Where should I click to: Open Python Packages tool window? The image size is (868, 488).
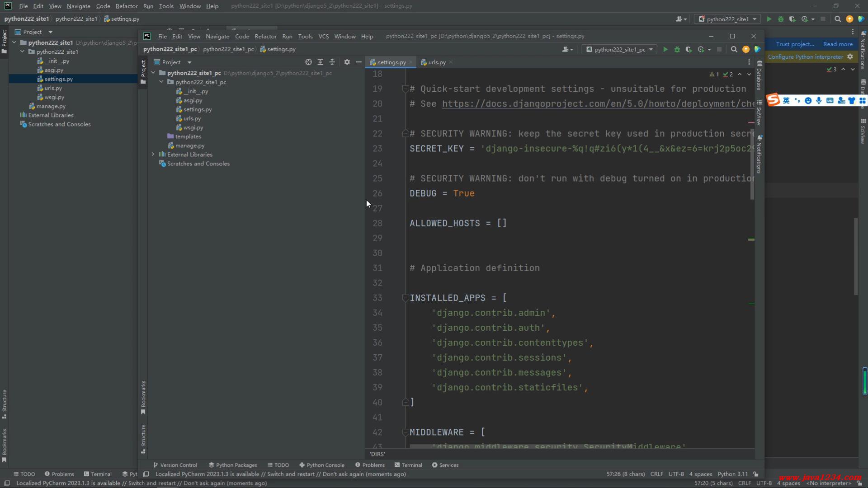[232, 465]
